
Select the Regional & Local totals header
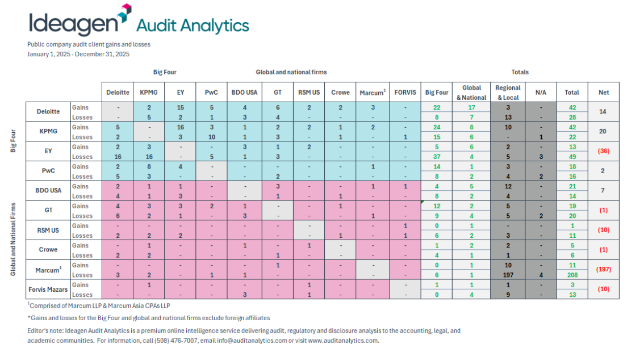[x=507, y=92]
